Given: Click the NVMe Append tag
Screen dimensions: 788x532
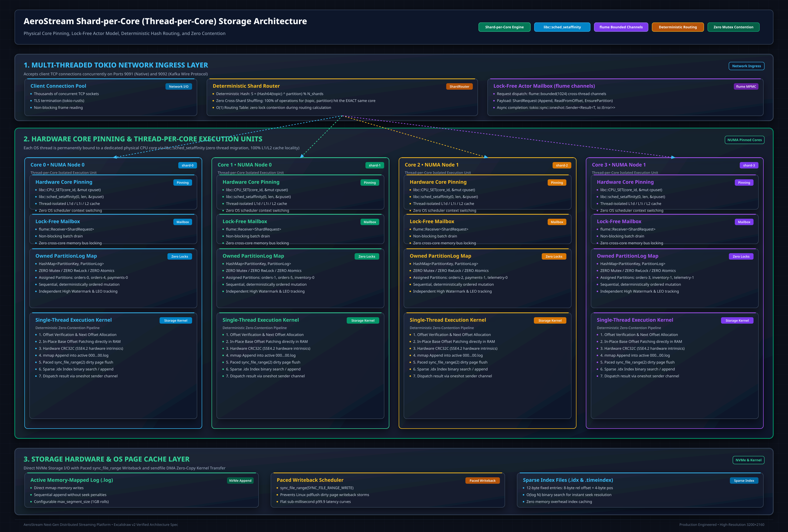Looking at the screenshot, I should tap(240, 481).
